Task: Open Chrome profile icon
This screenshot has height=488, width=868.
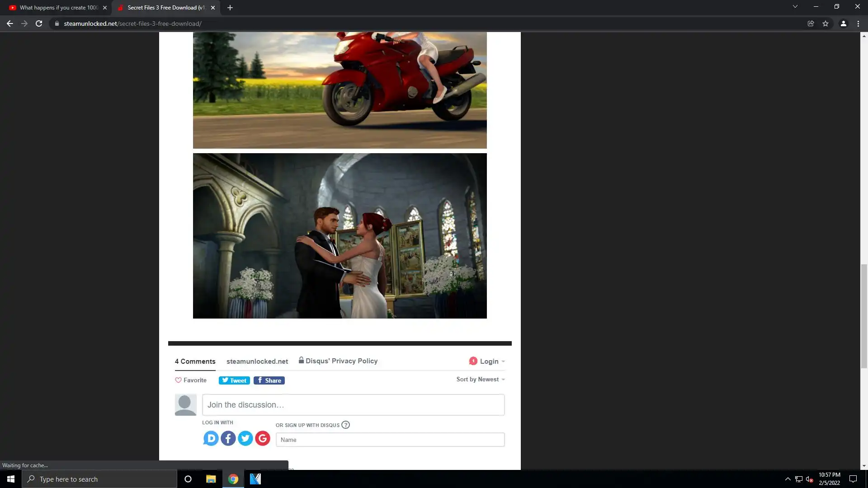Action: 843,23
